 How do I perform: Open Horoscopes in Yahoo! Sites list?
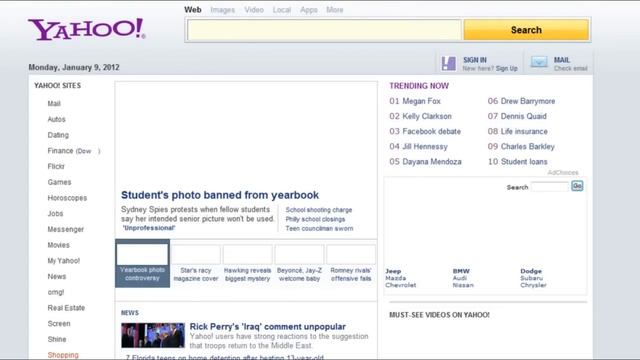click(x=67, y=198)
